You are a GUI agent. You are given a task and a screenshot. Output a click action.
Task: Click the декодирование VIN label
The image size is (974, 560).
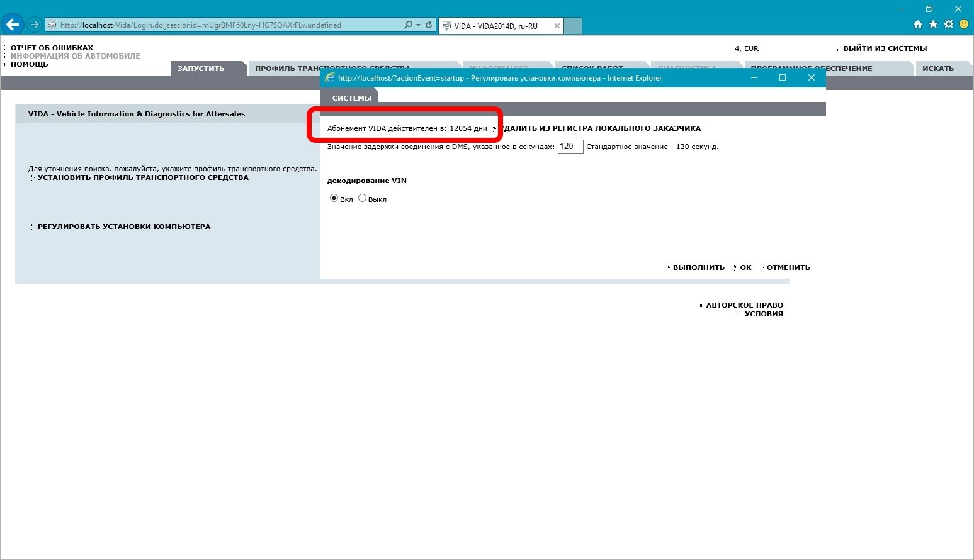coord(366,181)
